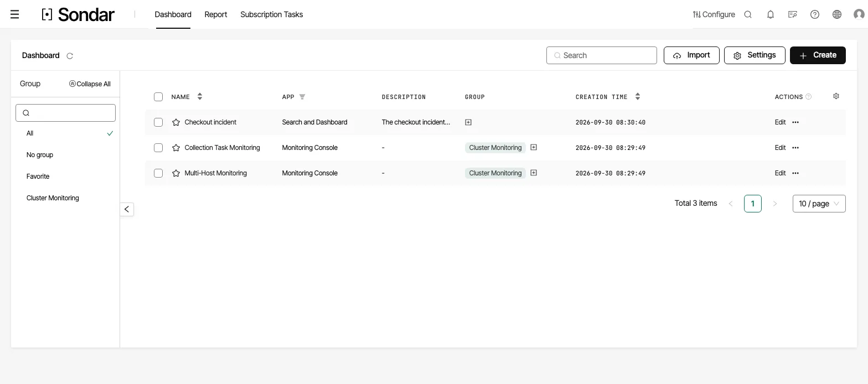Open the 10 / page size dropdown

[x=819, y=204]
